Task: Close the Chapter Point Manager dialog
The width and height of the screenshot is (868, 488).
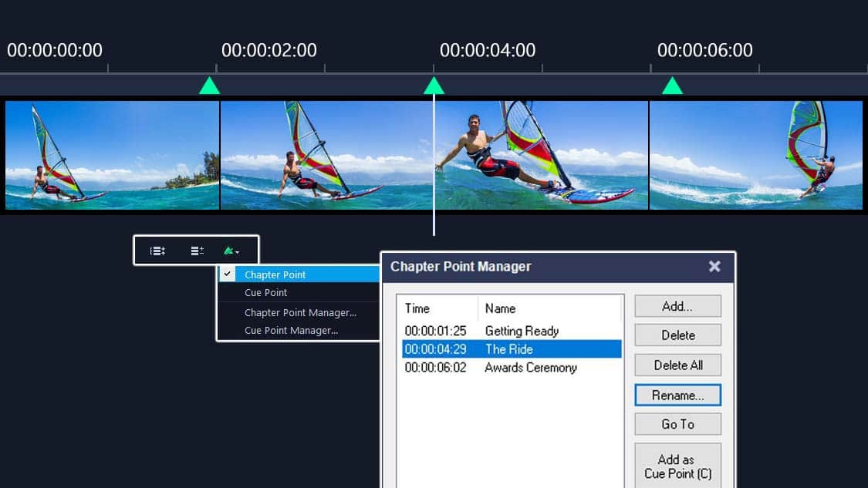Action: [x=714, y=267]
